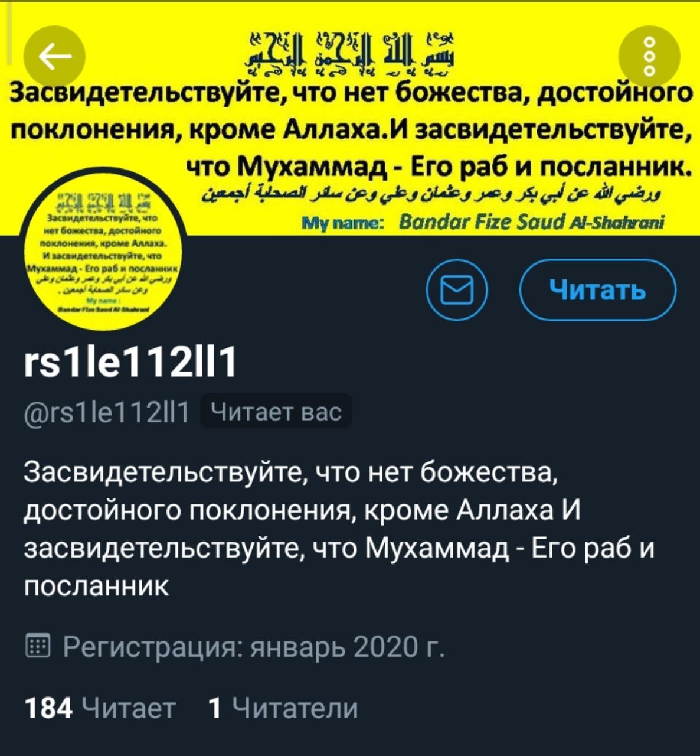View the yellow header banner image
Screen dimensions: 700x756
350,118
